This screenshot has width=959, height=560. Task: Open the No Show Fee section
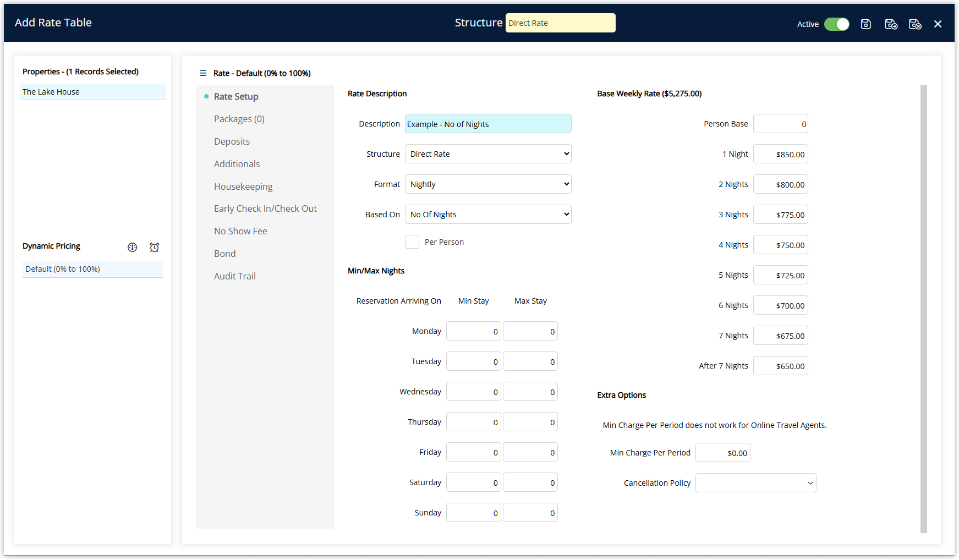(x=240, y=231)
